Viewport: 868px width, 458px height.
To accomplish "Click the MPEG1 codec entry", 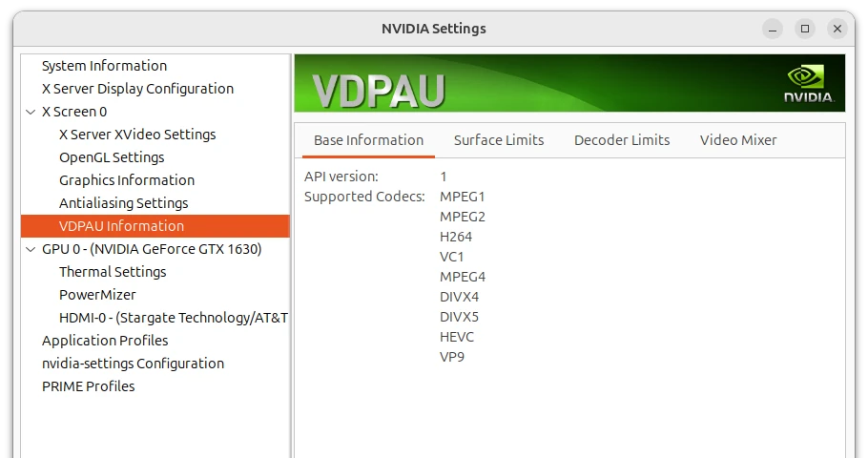I will point(463,198).
